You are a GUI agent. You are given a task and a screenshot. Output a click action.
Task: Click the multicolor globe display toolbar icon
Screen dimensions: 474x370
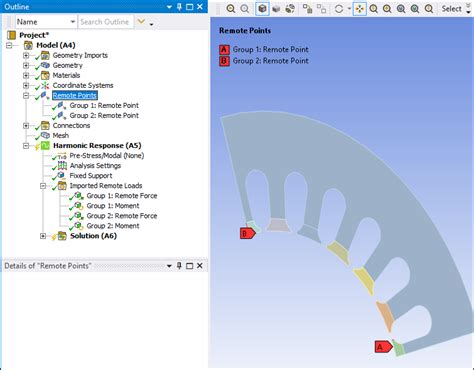290,9
